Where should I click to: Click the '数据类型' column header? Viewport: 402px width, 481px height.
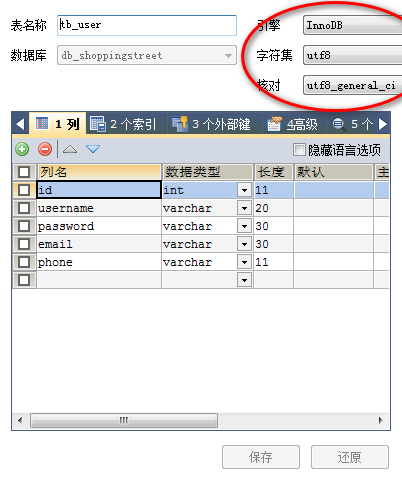[207, 172]
